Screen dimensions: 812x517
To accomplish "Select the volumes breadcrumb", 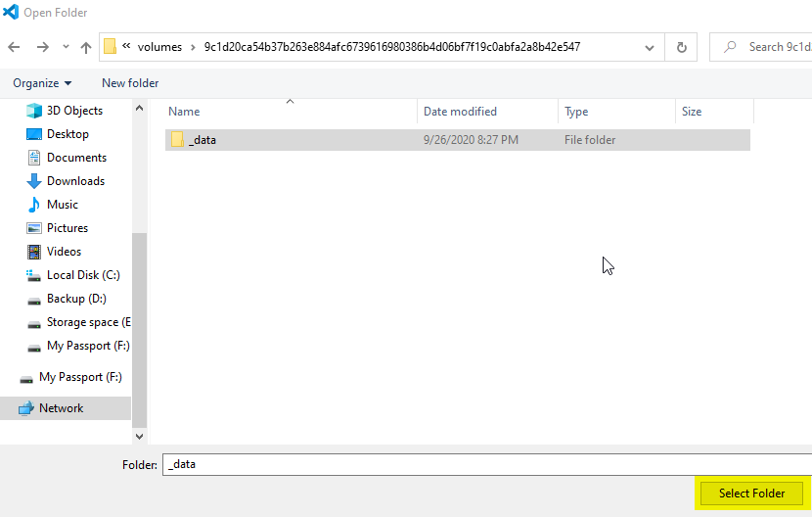I will [159, 47].
